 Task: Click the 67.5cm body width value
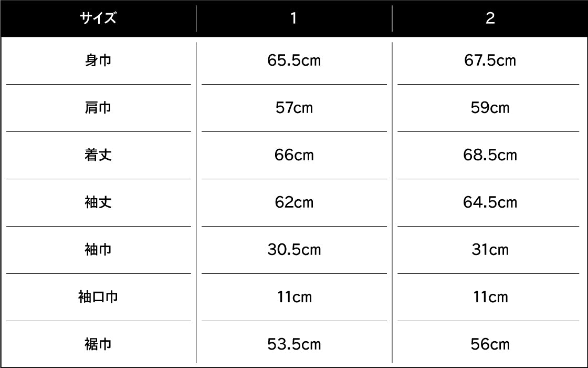coord(490,61)
